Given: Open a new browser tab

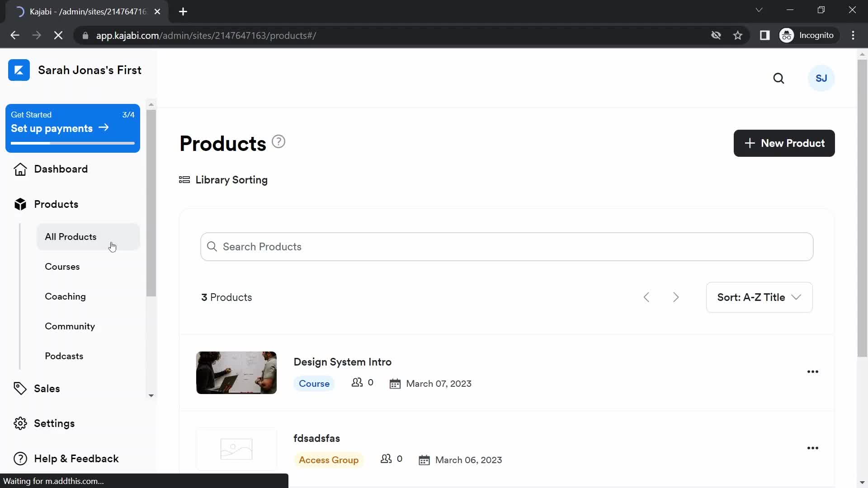Looking at the screenshot, I should point(183,12).
